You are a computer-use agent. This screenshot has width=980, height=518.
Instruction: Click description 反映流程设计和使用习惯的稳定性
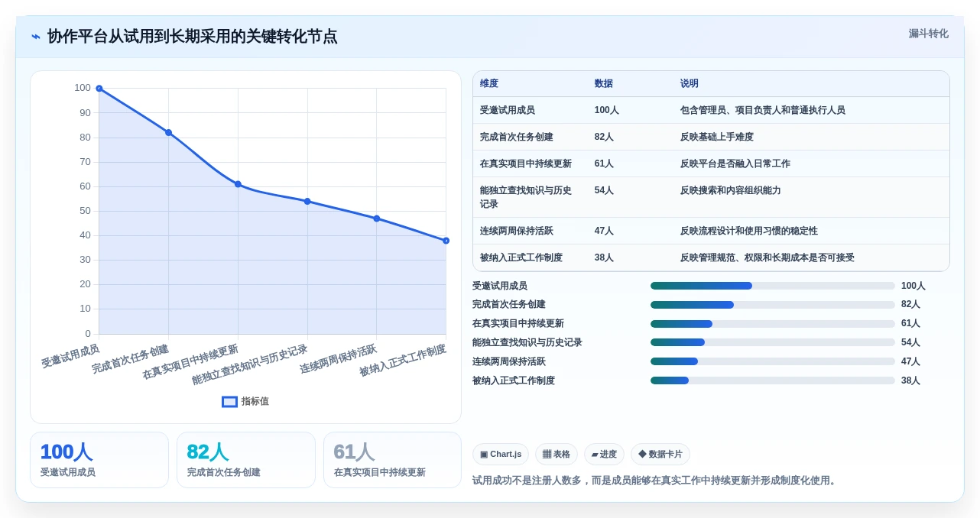[749, 231]
